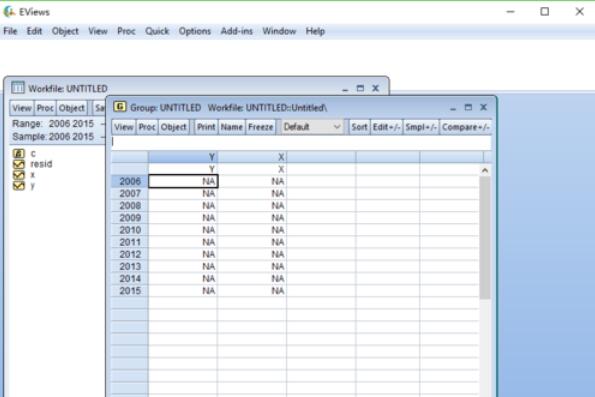Click the Workfile Range 2006 2015 text
This screenshot has width=595, height=397.
point(53,124)
